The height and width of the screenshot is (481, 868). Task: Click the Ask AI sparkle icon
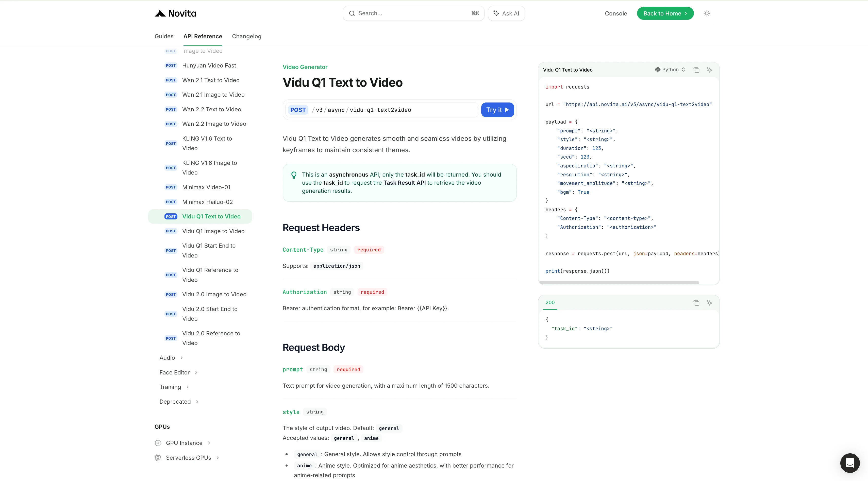click(496, 13)
